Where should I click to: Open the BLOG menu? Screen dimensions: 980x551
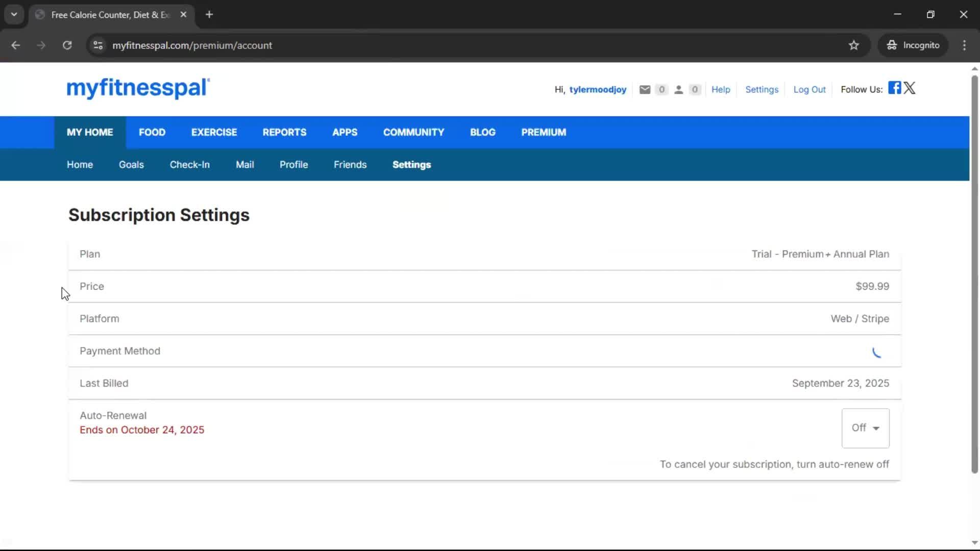(482, 133)
